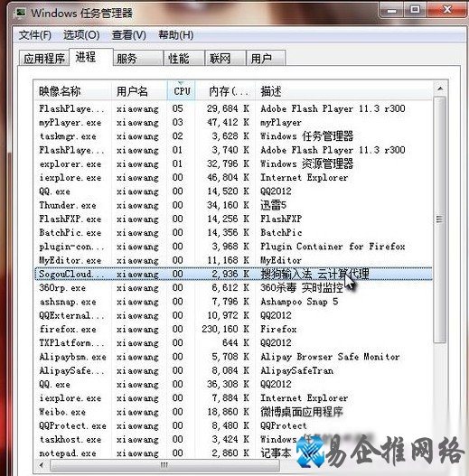
Task: Select the BatchPic.exe process
Action: click(x=233, y=233)
